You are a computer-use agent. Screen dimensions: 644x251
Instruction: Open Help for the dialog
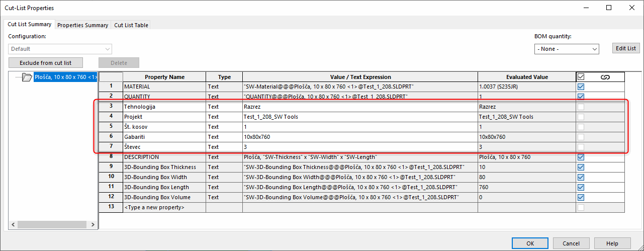[612, 243]
